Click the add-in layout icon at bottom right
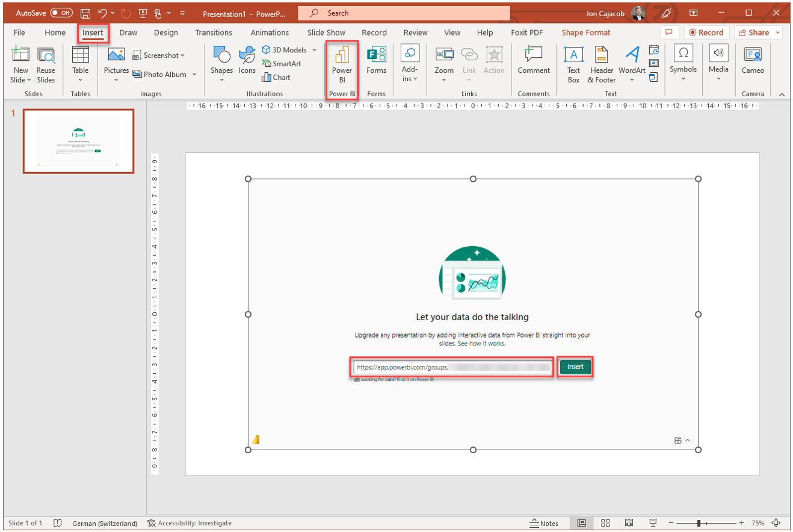The image size is (793, 532). tap(678, 440)
